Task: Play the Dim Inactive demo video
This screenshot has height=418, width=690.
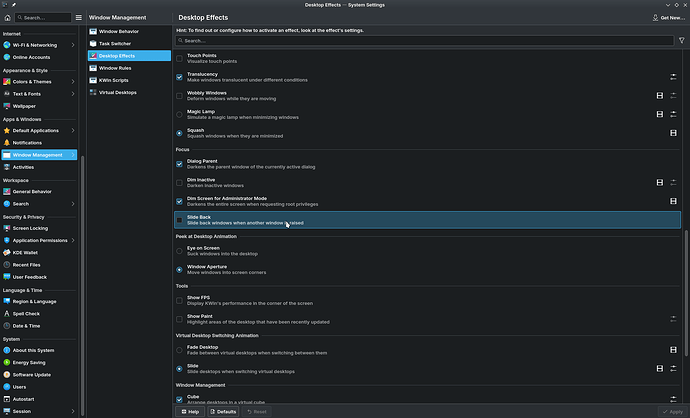Action: coord(660,183)
